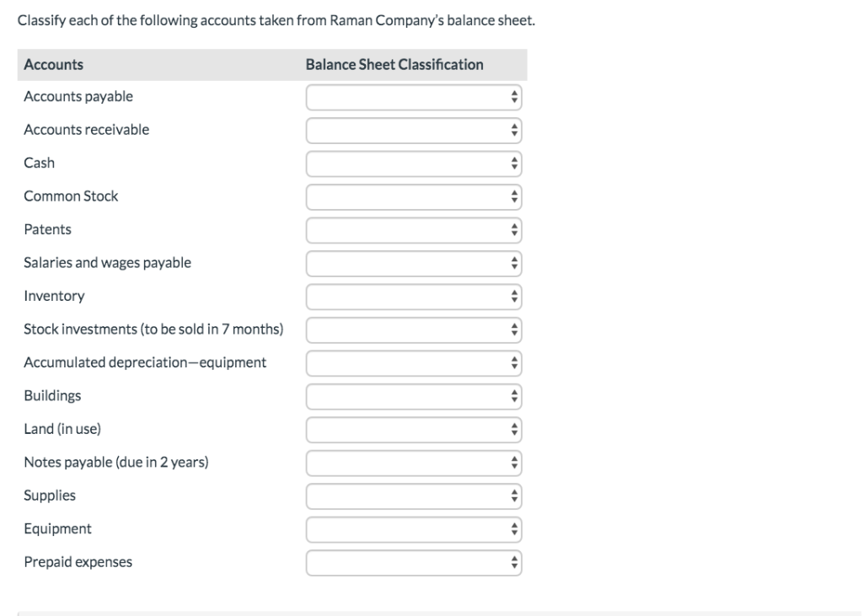The width and height of the screenshot is (863, 616).
Task: Open the Common Stock classification dropdown
Action: pos(413,196)
